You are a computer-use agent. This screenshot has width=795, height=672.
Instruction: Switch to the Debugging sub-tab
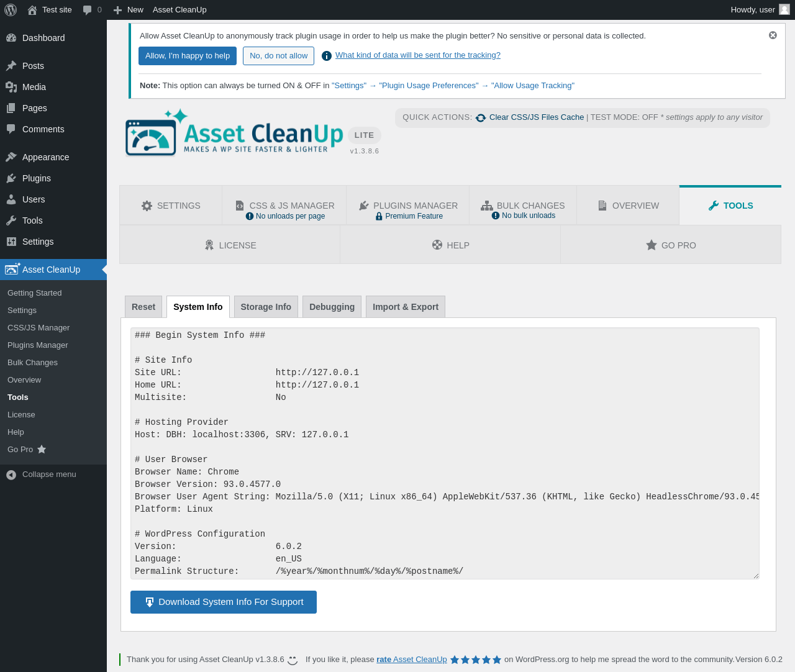point(332,307)
